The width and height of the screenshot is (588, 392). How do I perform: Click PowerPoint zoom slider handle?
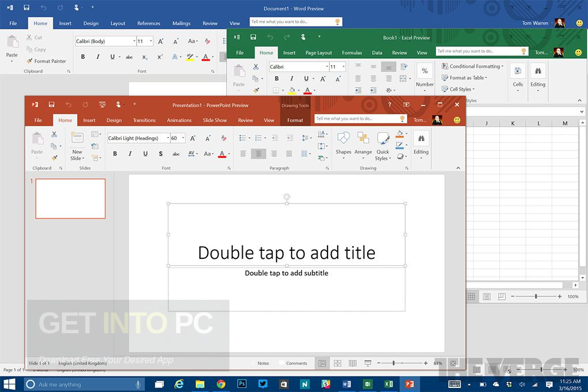[x=393, y=363]
